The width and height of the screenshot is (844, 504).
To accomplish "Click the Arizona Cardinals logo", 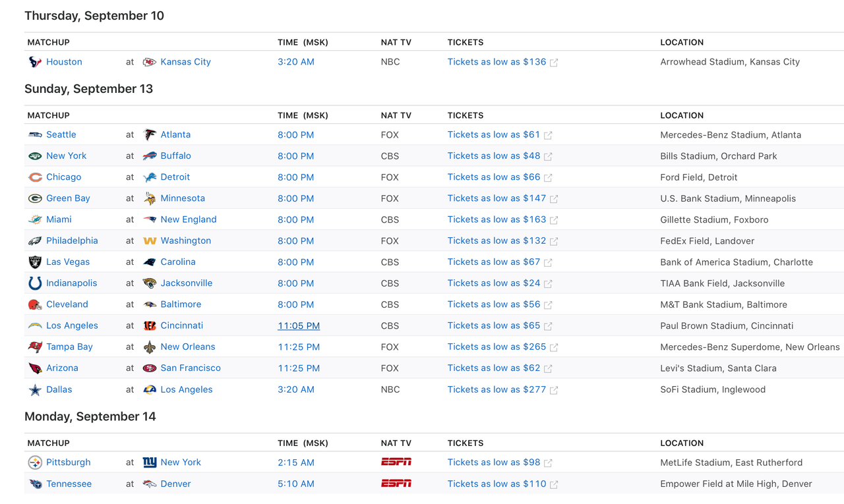I will tap(35, 368).
